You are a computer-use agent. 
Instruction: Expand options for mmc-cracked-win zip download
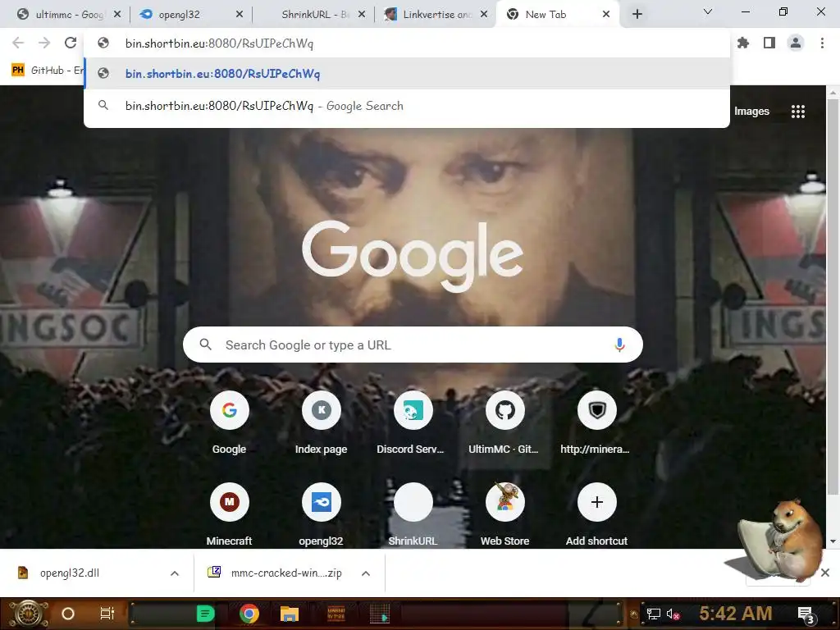coord(365,573)
